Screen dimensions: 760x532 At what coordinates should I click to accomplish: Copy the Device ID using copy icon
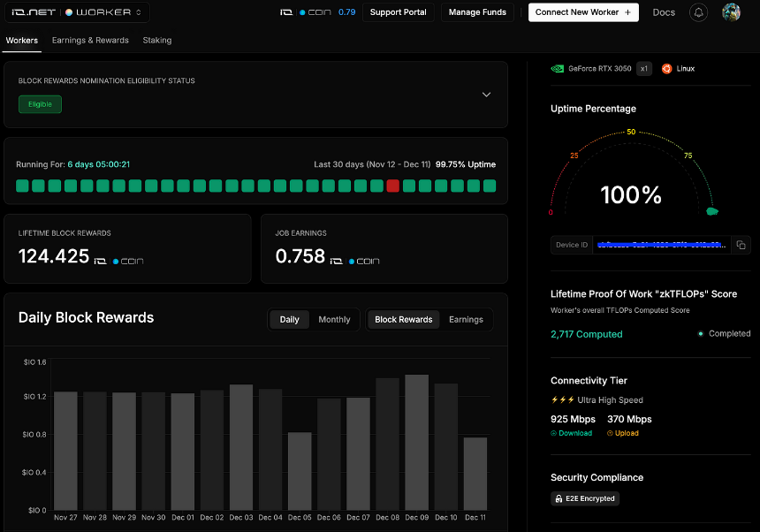pyautogui.click(x=741, y=245)
